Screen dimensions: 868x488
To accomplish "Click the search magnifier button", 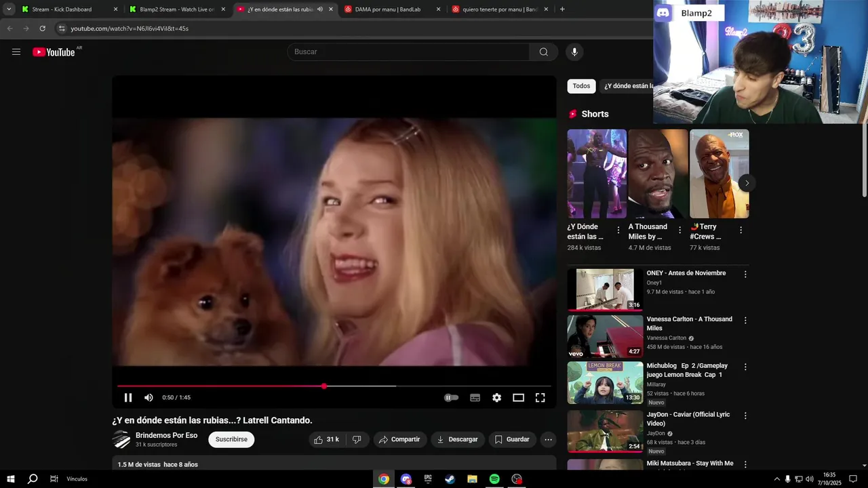I will (x=544, y=52).
